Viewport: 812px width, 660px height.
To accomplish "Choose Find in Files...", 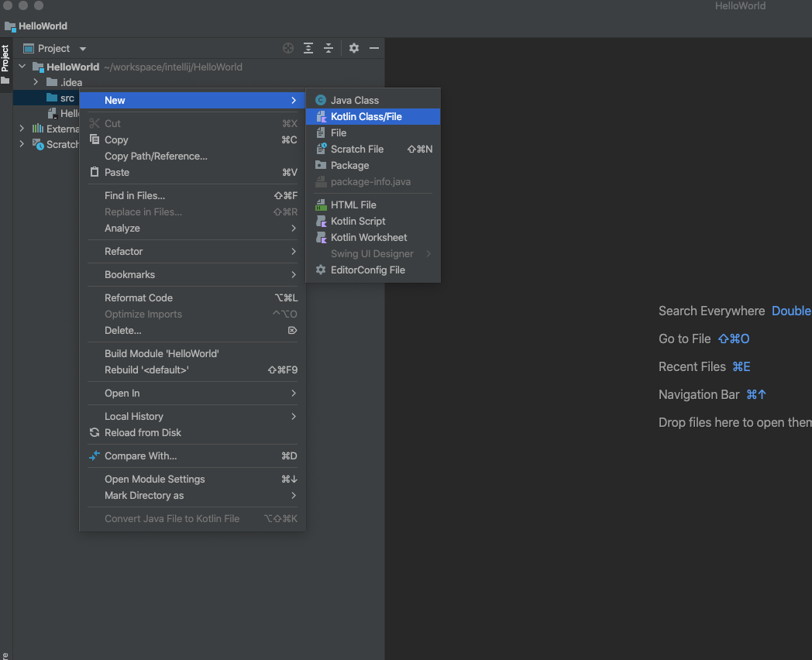I will [193, 196].
